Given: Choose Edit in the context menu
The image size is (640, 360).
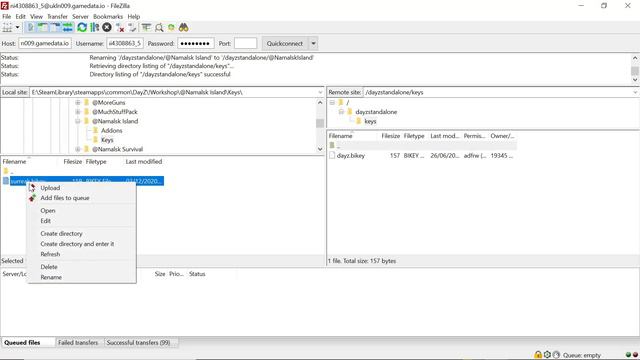Looking at the screenshot, I should pyautogui.click(x=45, y=221).
